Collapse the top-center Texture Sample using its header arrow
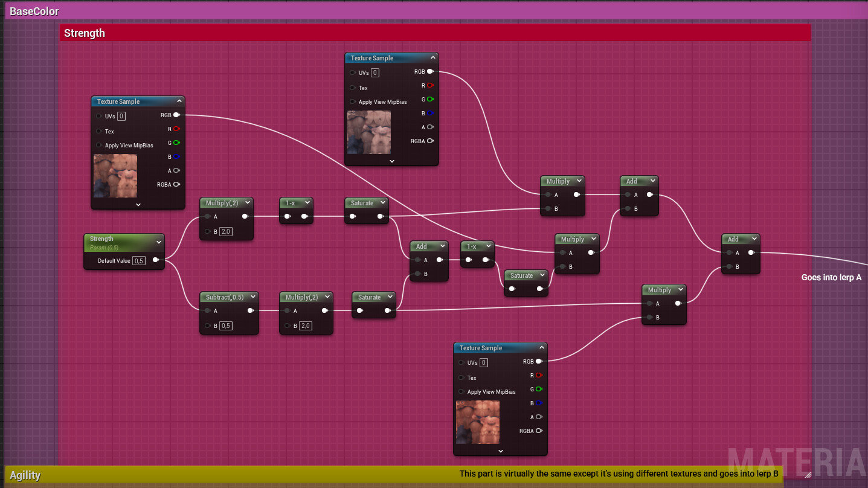The height and width of the screenshot is (488, 868). (433, 58)
